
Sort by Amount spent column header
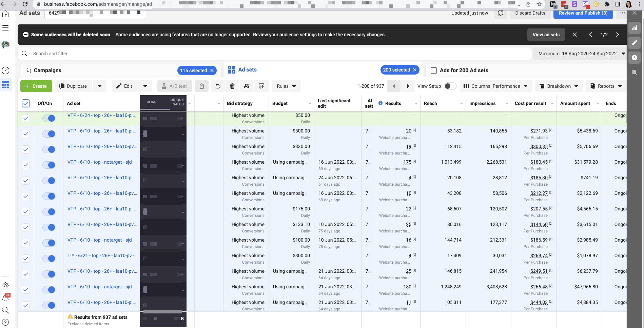575,103
